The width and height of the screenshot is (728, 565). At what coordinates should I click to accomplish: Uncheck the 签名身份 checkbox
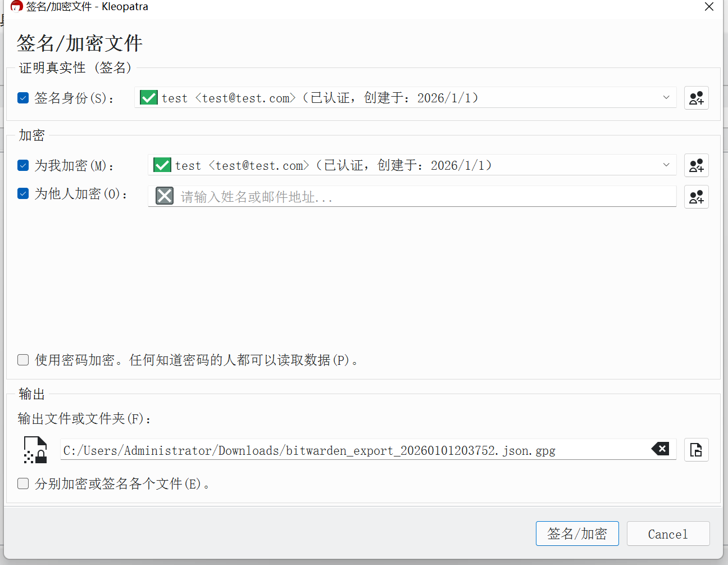pos(22,97)
